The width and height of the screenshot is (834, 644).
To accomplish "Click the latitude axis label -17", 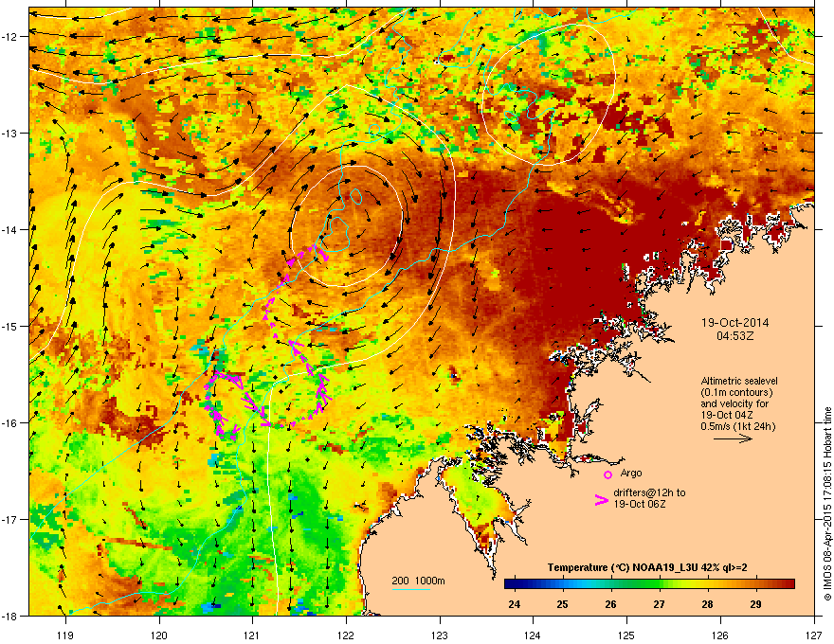I will click(x=9, y=519).
